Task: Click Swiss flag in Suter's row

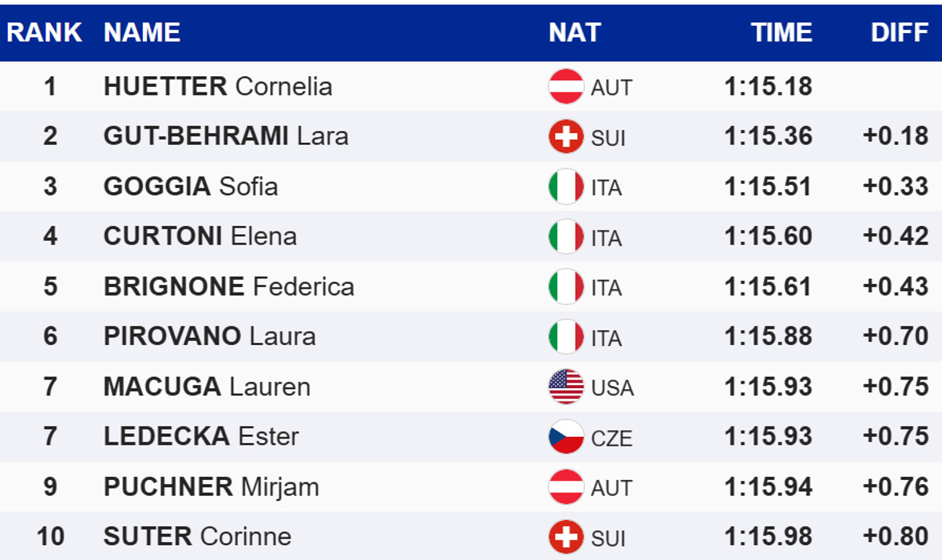Action: [x=565, y=537]
